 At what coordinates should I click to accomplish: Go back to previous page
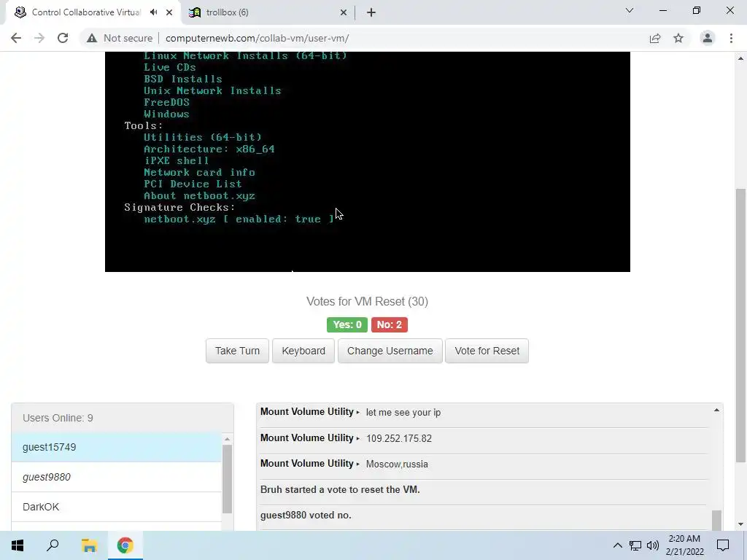pos(16,38)
